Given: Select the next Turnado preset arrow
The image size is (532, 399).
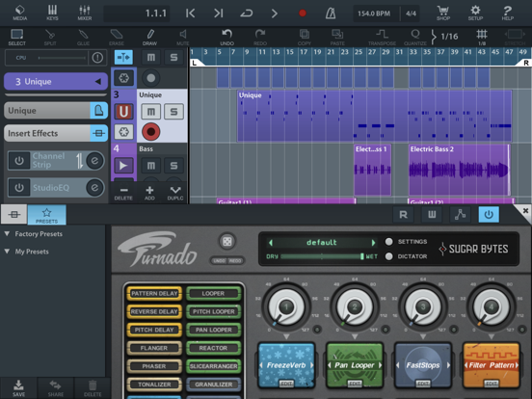Looking at the screenshot, I should [373, 243].
